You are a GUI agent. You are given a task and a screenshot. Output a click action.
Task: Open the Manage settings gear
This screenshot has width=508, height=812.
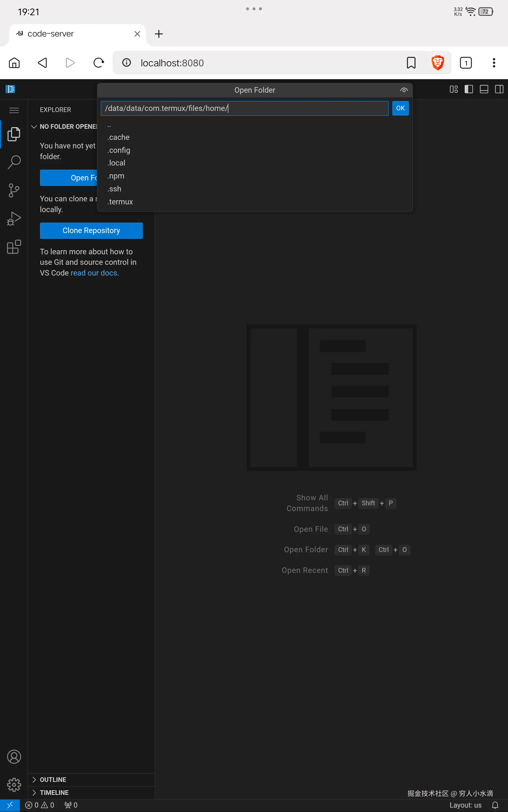click(14, 785)
